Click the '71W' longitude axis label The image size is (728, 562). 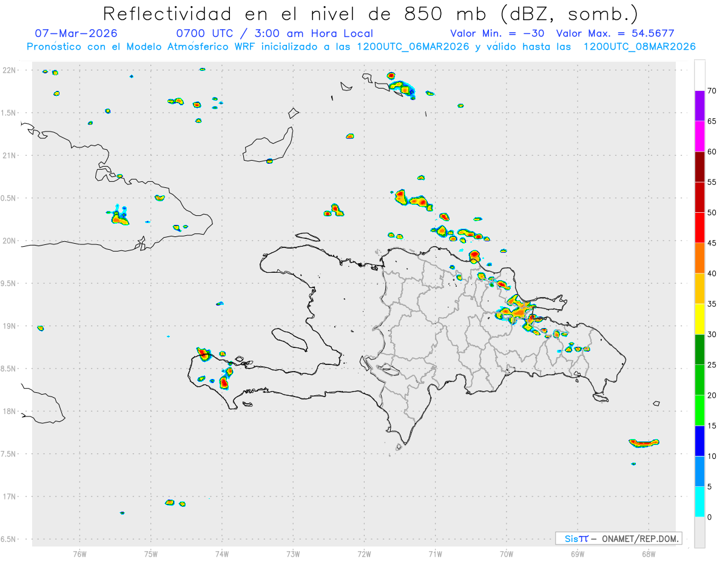tap(435, 553)
